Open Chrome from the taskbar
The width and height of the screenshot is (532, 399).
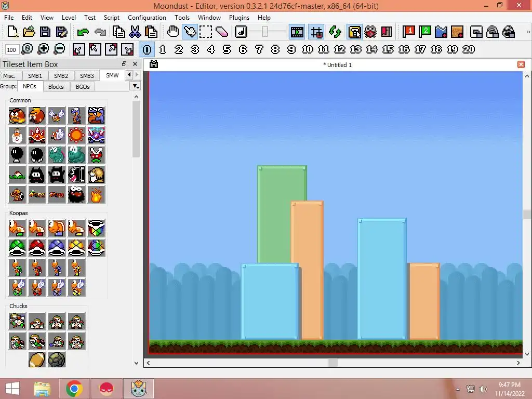(x=75, y=389)
